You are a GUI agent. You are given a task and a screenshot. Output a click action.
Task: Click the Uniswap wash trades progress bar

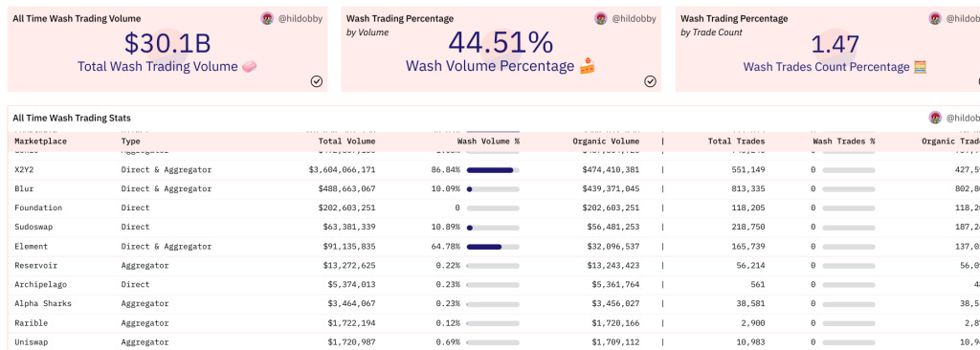[849, 342]
